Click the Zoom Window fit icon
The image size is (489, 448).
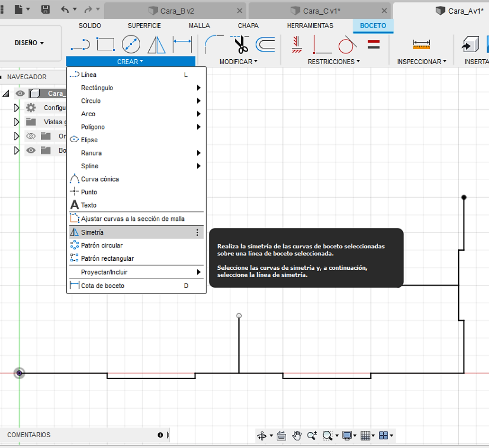(327, 436)
